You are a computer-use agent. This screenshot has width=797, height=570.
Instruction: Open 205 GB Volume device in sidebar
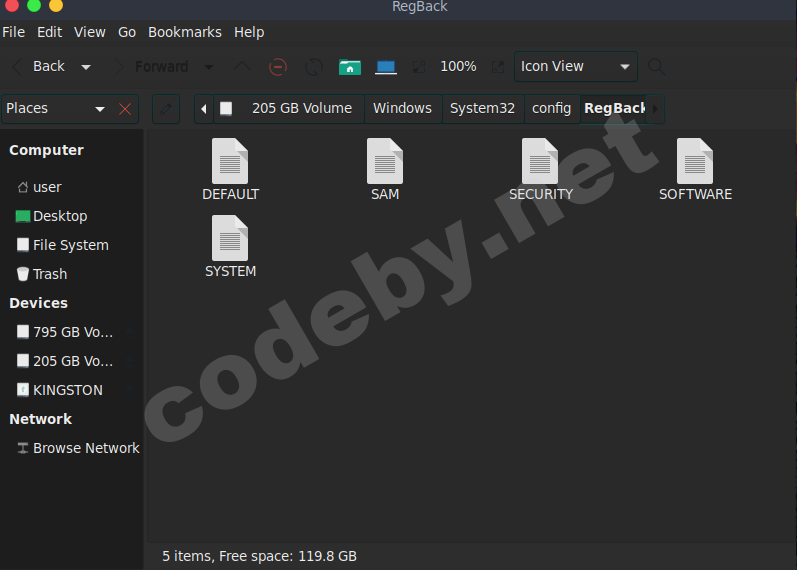pyautogui.click(x=65, y=361)
